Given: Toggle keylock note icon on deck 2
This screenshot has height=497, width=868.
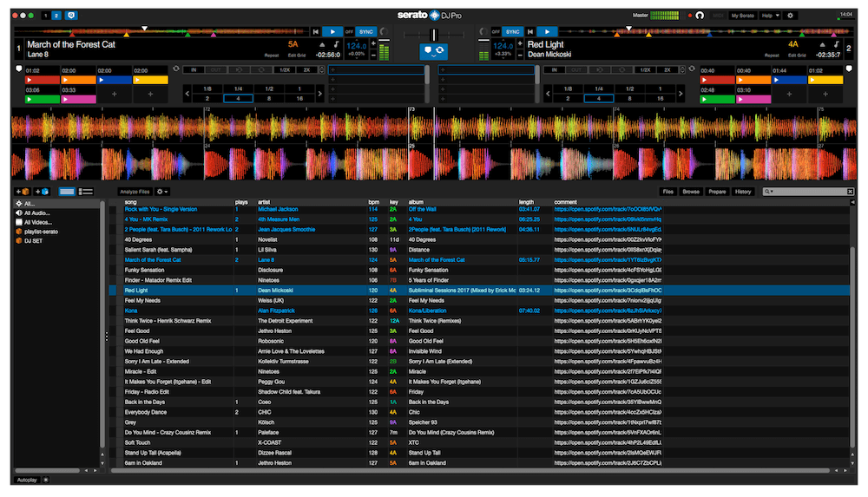Looking at the screenshot, I should pos(836,44).
